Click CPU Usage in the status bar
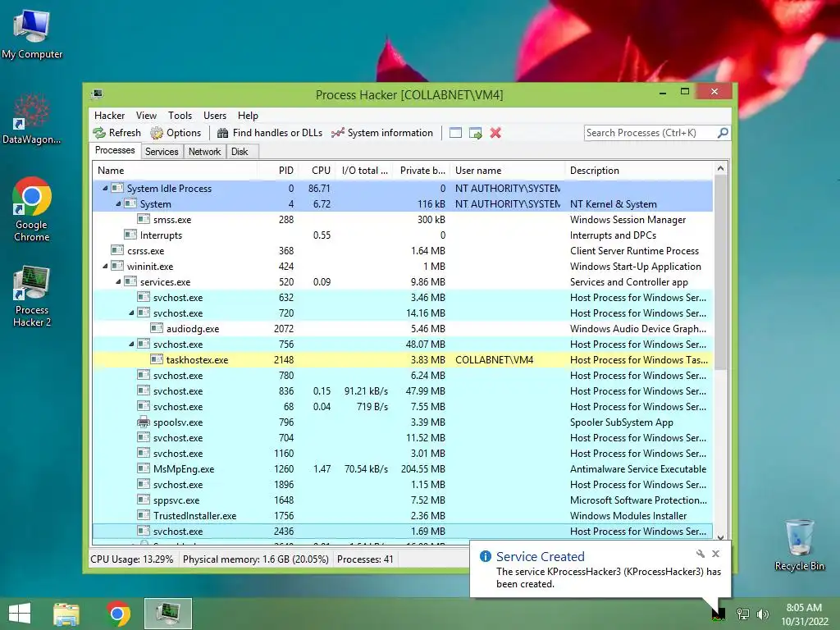The width and height of the screenshot is (840, 630). (132, 559)
